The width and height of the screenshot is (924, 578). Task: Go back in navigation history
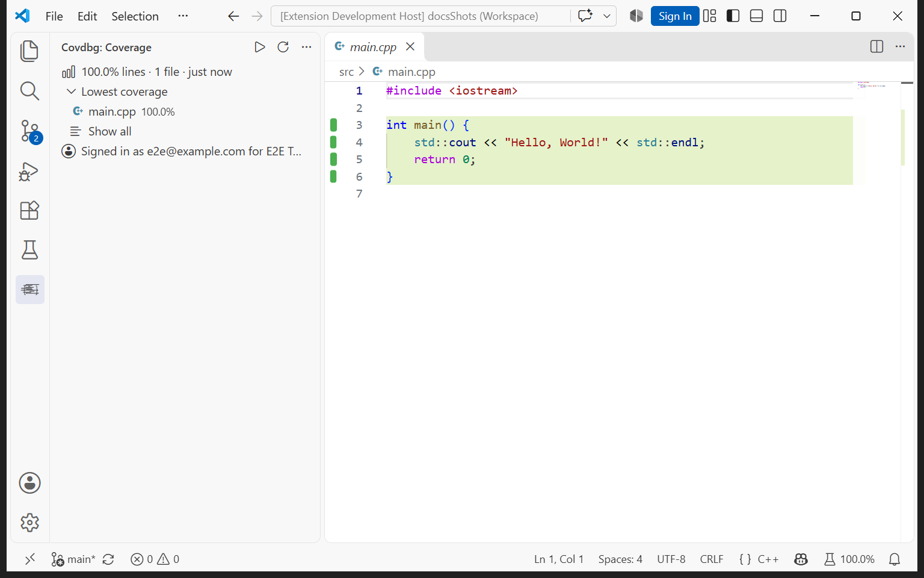click(x=234, y=16)
